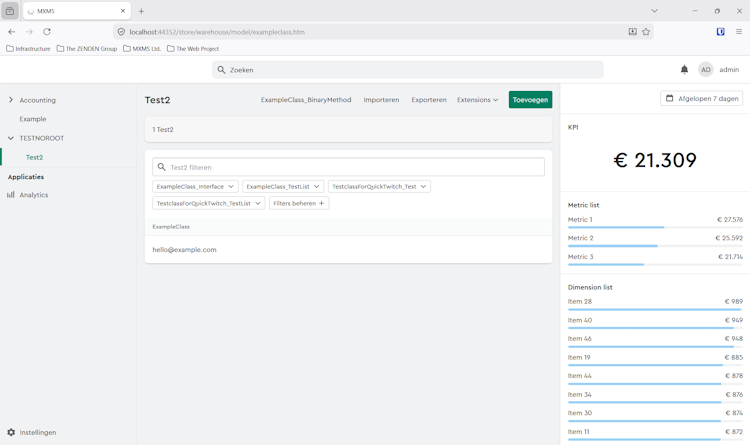Click the notification bell icon

(684, 70)
